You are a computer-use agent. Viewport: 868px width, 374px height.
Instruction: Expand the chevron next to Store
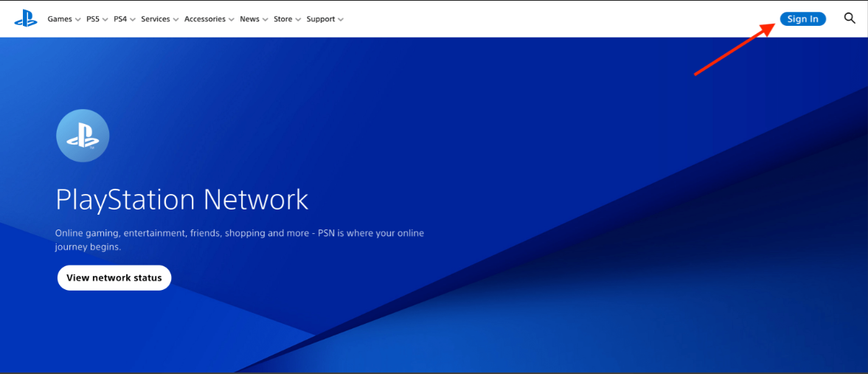(x=298, y=19)
